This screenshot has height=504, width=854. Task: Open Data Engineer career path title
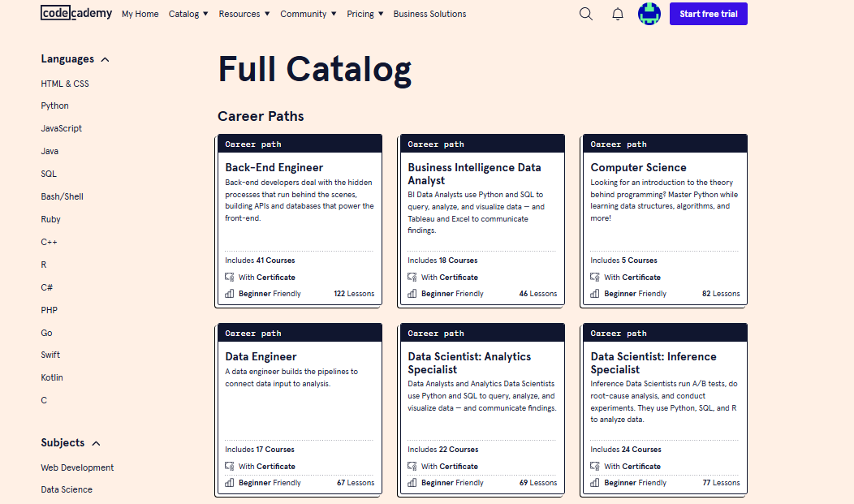[261, 356]
